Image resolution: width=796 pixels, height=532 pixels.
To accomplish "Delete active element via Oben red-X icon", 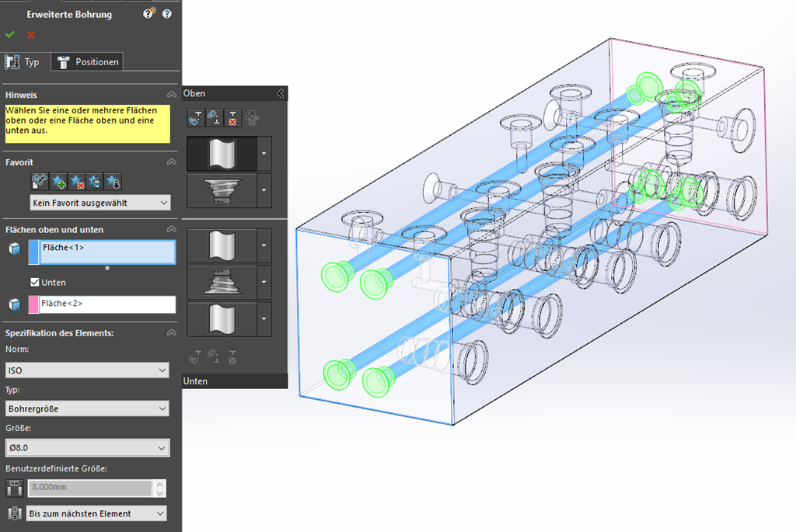I will (232, 117).
